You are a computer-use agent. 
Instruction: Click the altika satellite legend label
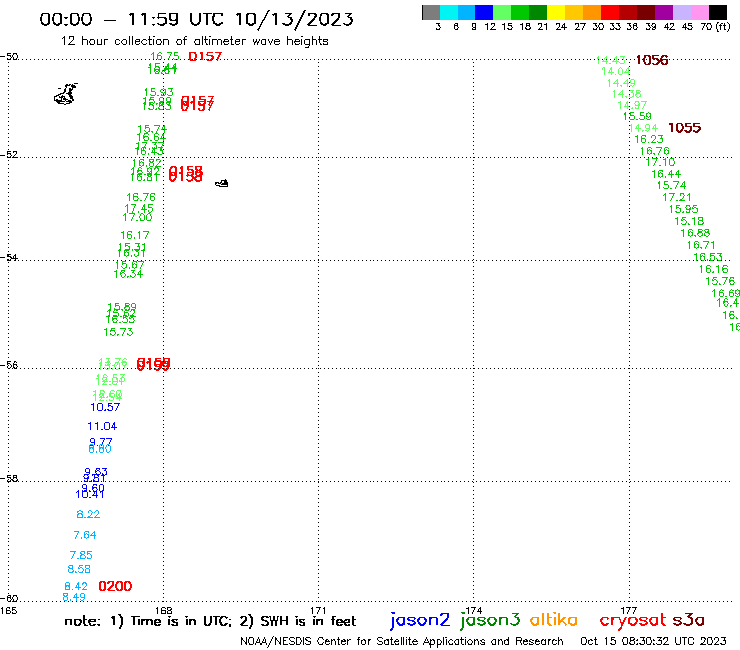(554, 619)
